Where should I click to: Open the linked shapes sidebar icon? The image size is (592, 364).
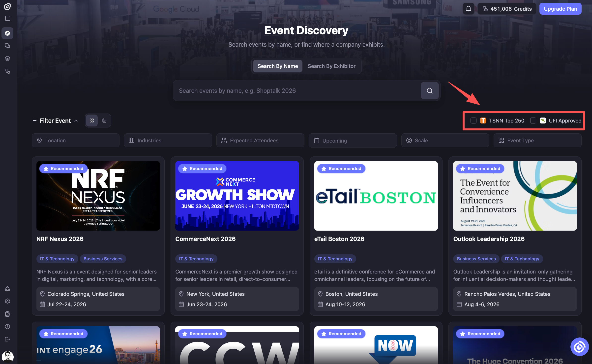click(7, 71)
